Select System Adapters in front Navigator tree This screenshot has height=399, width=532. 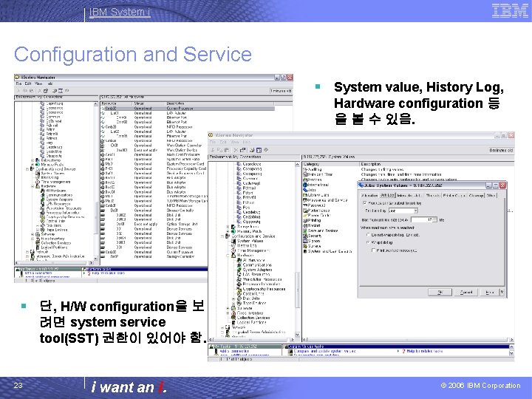pos(257,270)
